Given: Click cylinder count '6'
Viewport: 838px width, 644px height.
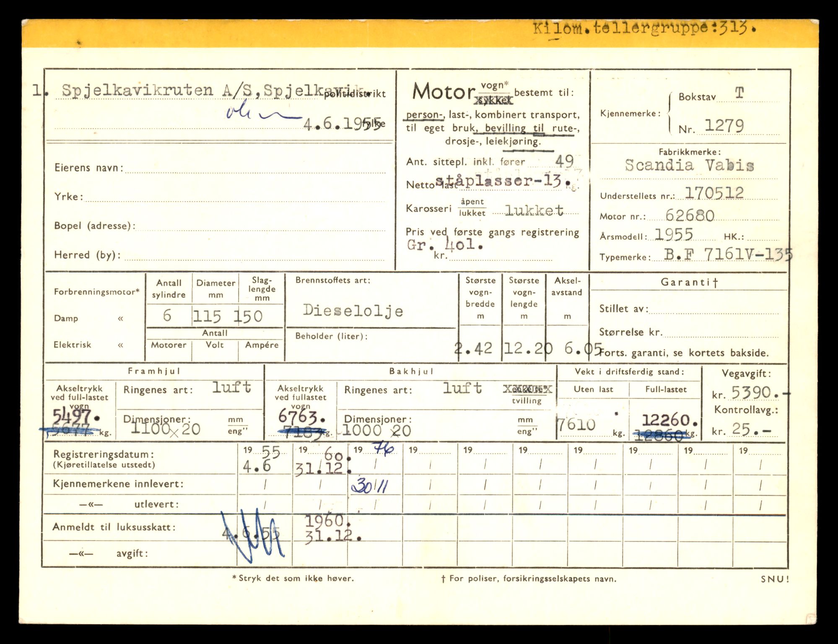Looking at the screenshot, I should click(167, 315).
